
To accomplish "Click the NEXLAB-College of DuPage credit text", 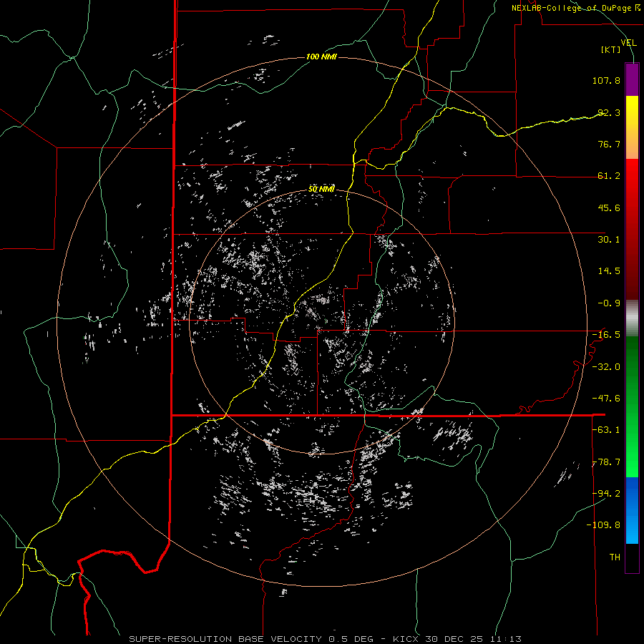I will [576, 8].
